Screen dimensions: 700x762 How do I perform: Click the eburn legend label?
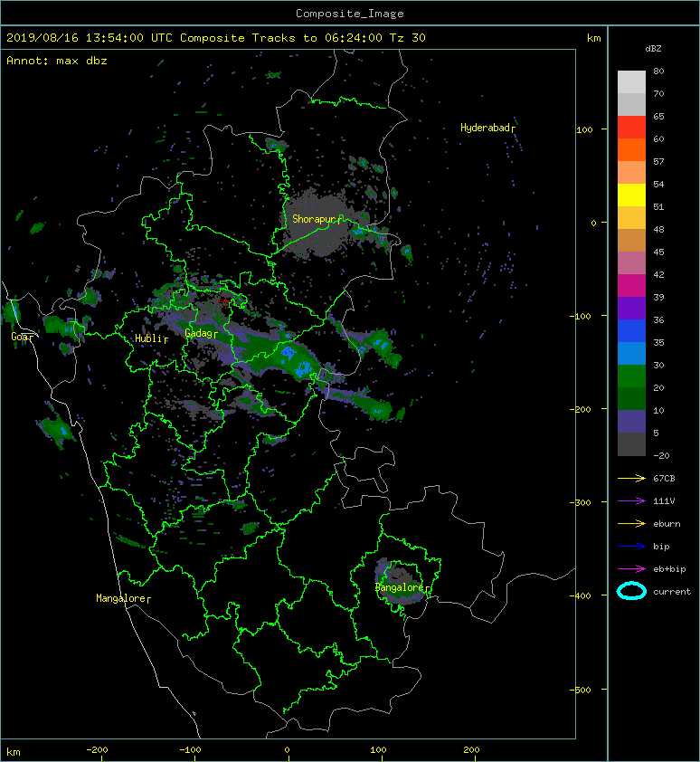[667, 523]
